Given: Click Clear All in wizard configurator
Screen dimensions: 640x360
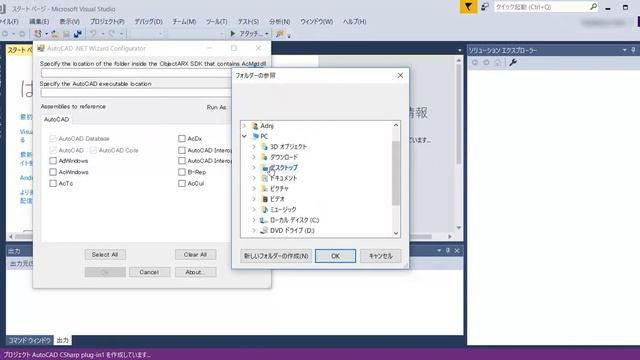Looking at the screenshot, I should coord(195,254).
